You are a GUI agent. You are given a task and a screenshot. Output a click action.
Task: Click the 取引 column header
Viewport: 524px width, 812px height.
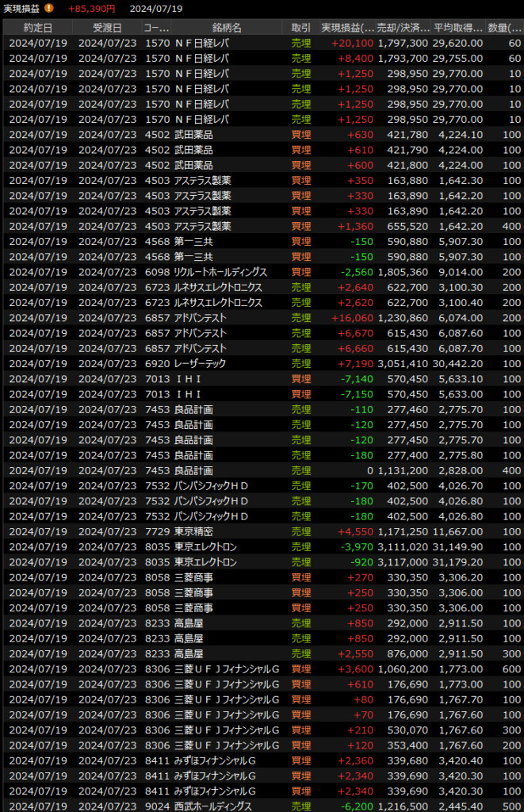(x=301, y=28)
